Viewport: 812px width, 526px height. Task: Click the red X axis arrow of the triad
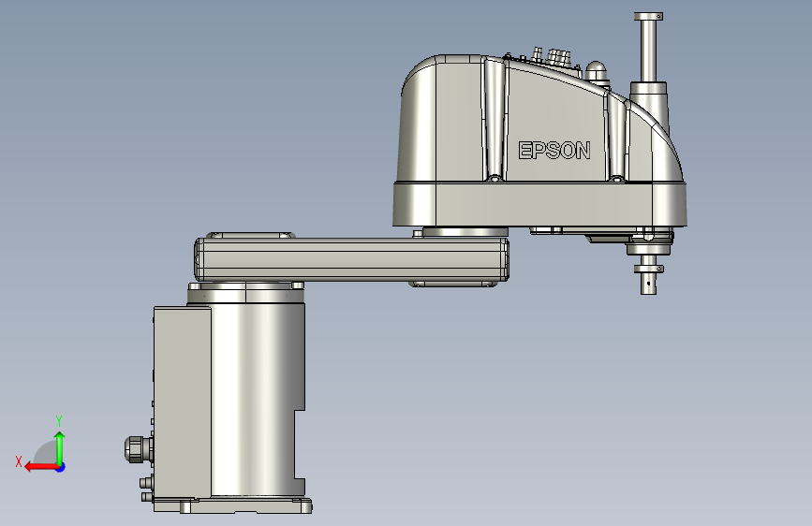coord(40,467)
